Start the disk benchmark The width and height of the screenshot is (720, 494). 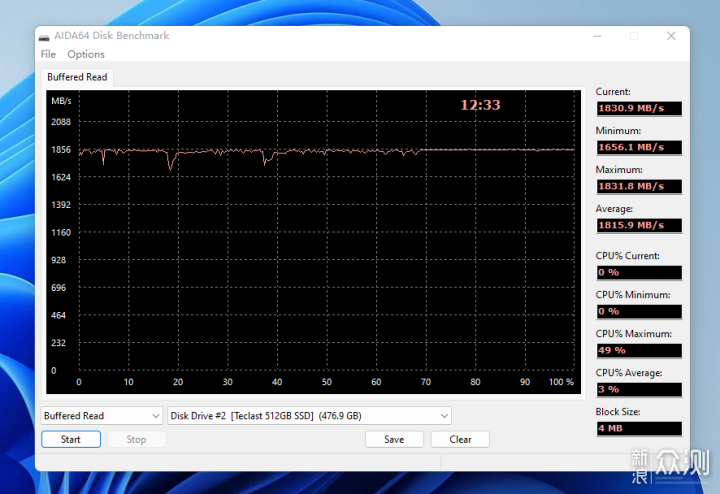(x=71, y=439)
